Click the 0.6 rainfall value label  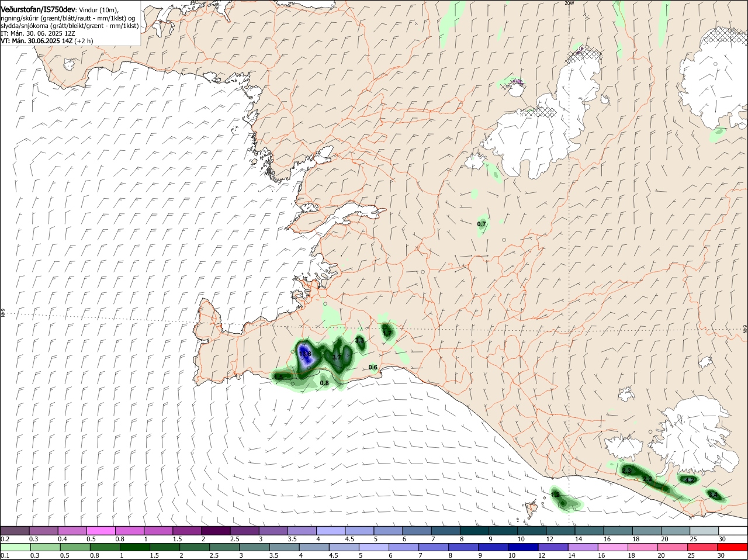coord(373,368)
